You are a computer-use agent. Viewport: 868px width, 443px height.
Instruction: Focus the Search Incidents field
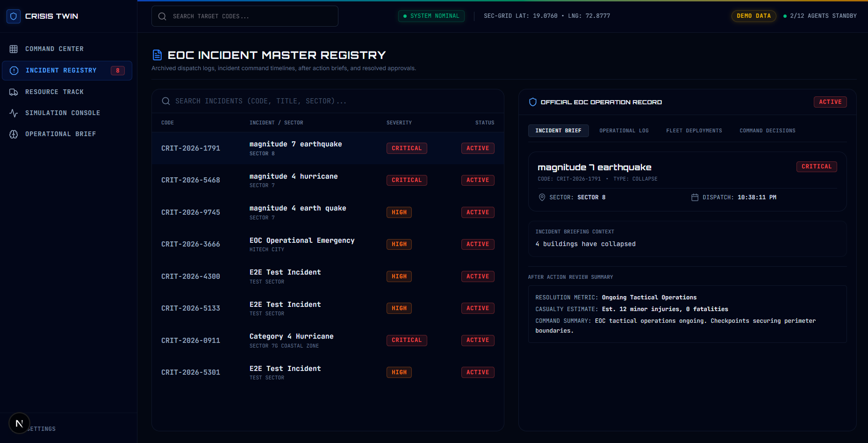[x=328, y=101]
